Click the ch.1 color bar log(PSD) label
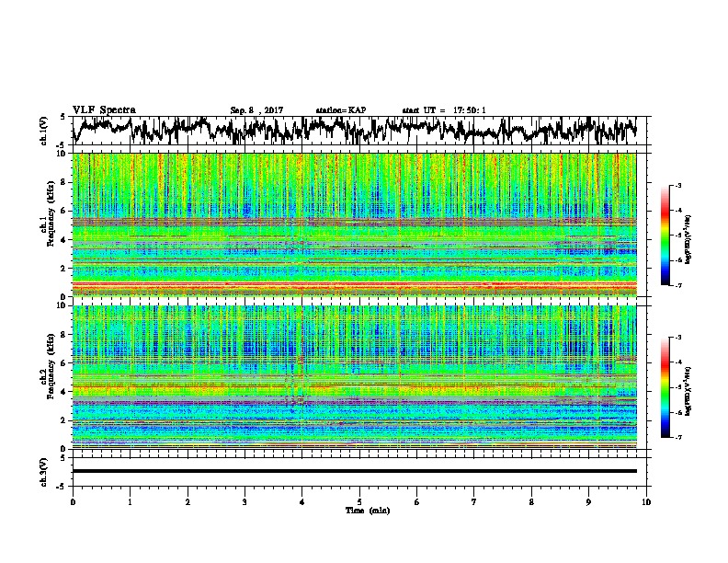The width and height of the screenshot is (728, 563). [x=688, y=239]
